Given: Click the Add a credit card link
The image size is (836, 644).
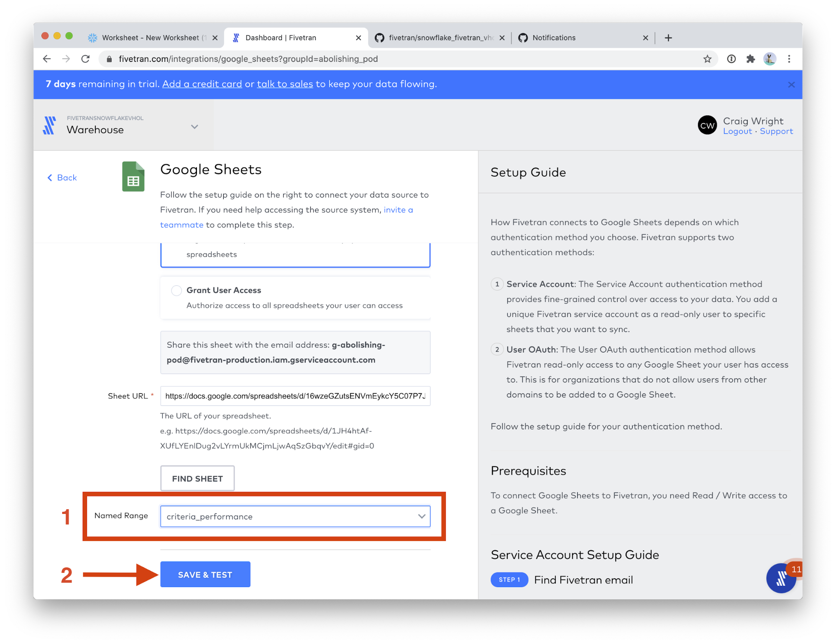Looking at the screenshot, I should pos(202,84).
